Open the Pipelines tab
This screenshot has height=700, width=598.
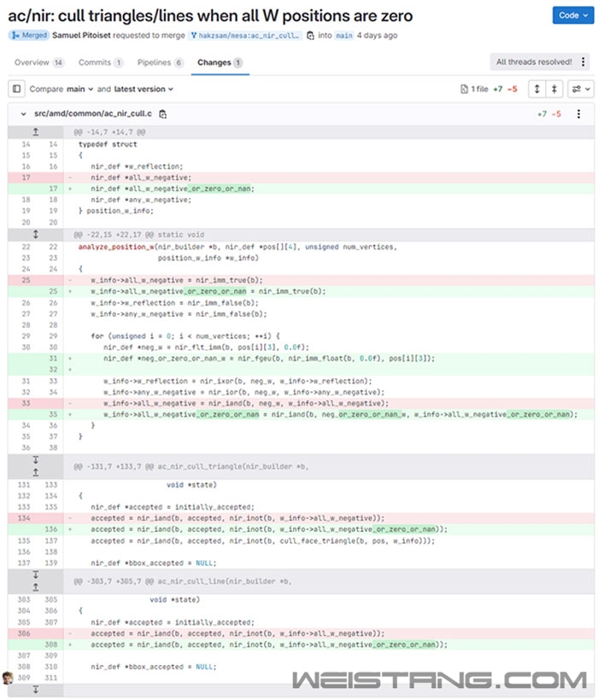point(161,62)
